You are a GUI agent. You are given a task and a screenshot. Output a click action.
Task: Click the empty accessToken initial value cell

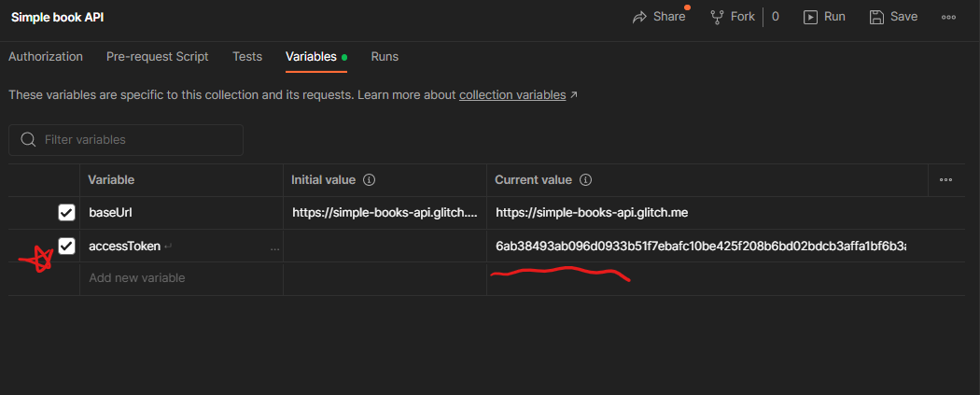[385, 247]
